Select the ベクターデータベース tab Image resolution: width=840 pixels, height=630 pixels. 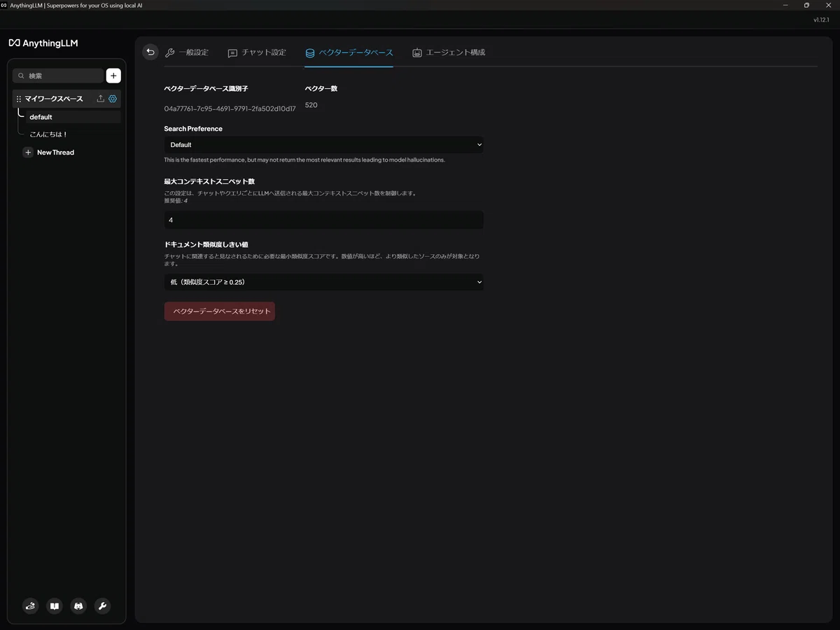pyautogui.click(x=349, y=52)
